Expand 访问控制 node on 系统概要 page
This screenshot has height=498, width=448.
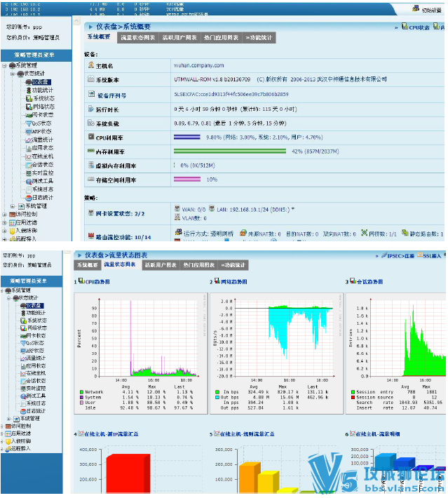click(4, 215)
